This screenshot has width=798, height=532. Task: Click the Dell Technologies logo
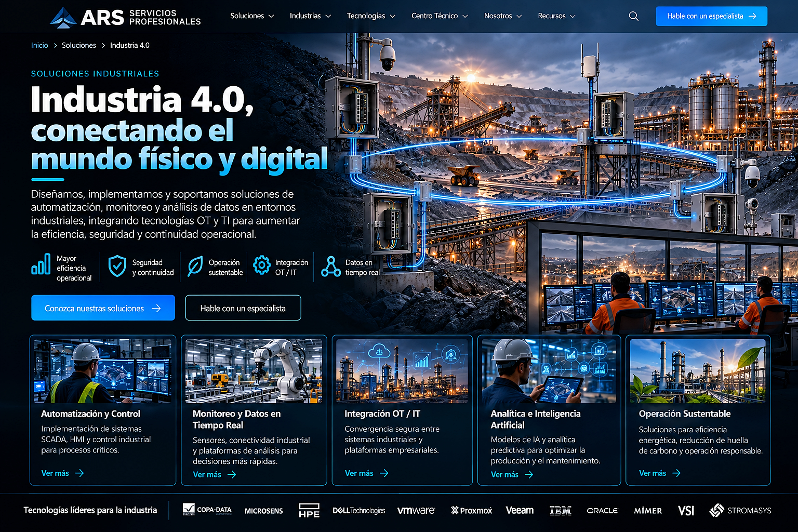[x=358, y=511]
